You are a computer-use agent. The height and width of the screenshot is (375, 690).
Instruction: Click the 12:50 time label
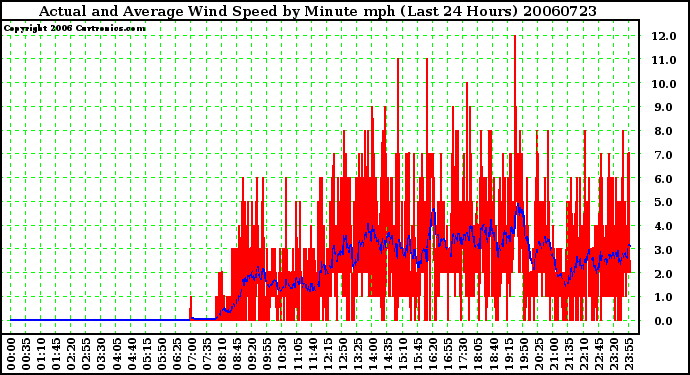point(342,354)
